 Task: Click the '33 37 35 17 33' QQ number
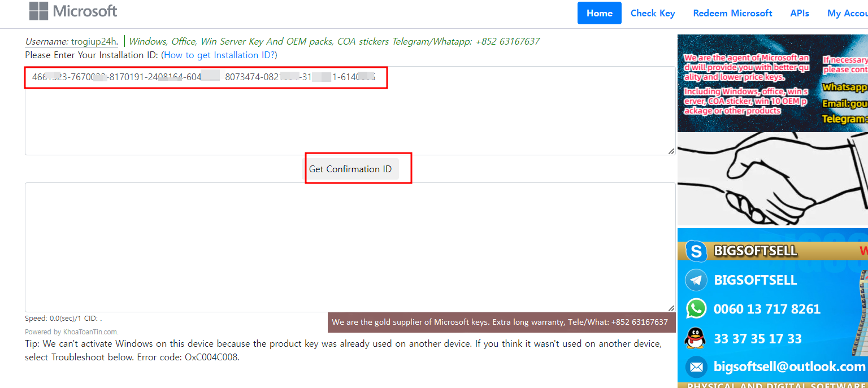(x=758, y=339)
